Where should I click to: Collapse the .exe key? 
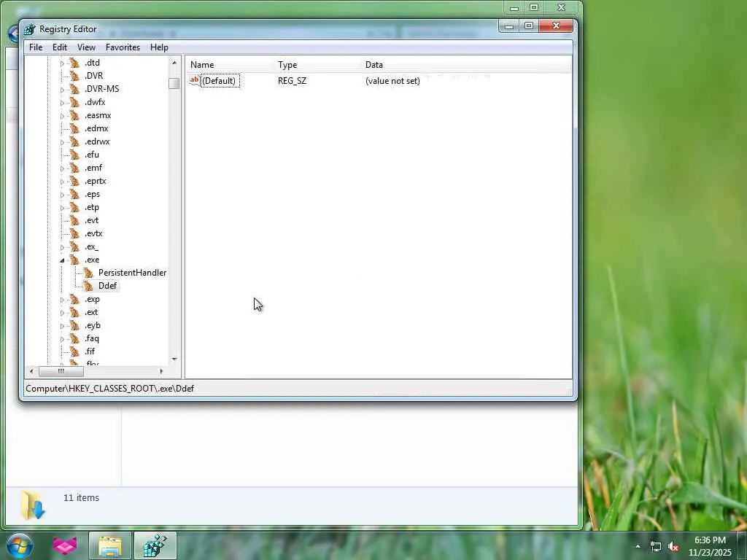[62, 260]
